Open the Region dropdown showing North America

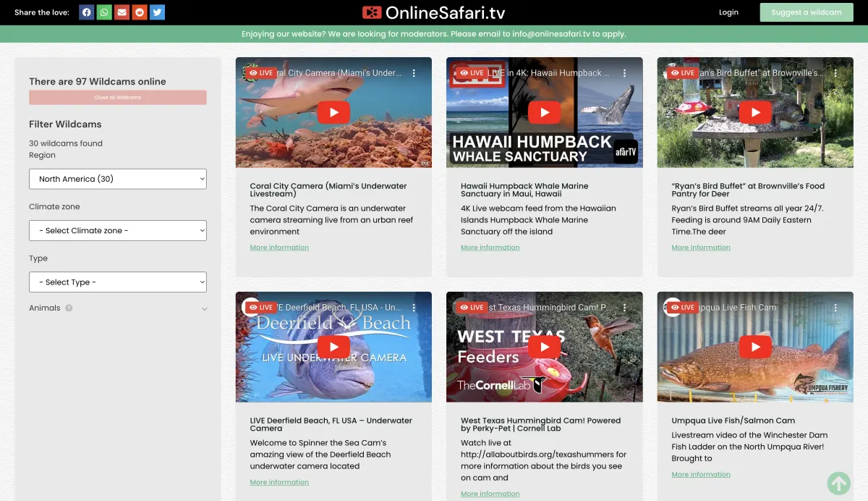(118, 179)
